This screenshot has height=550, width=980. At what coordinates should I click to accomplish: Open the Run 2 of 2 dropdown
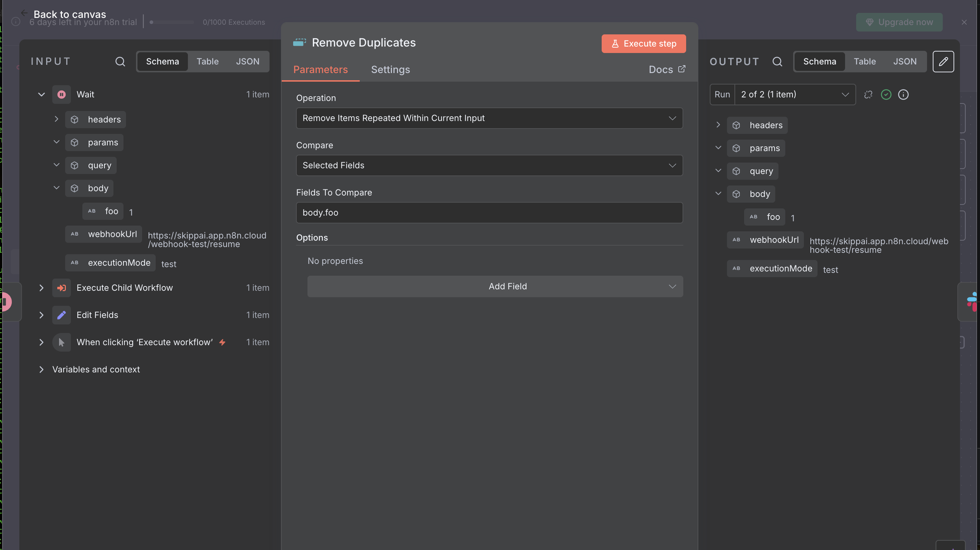click(794, 95)
